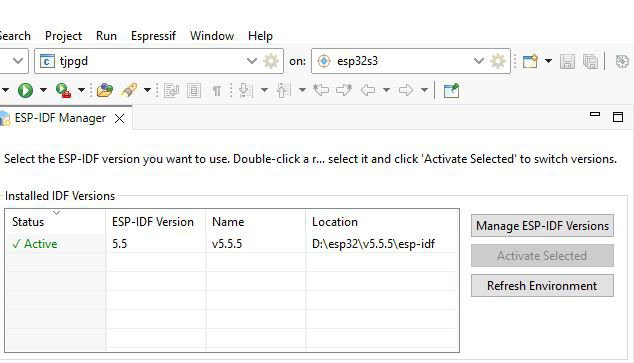Image resolution: width=634 pixels, height=363 pixels.
Task: Select the Active v5.5.5 IDF row
Action: 232,244
